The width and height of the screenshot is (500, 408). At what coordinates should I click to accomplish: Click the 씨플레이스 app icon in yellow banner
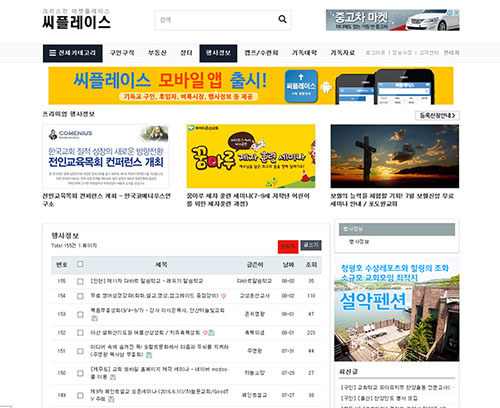click(x=301, y=86)
